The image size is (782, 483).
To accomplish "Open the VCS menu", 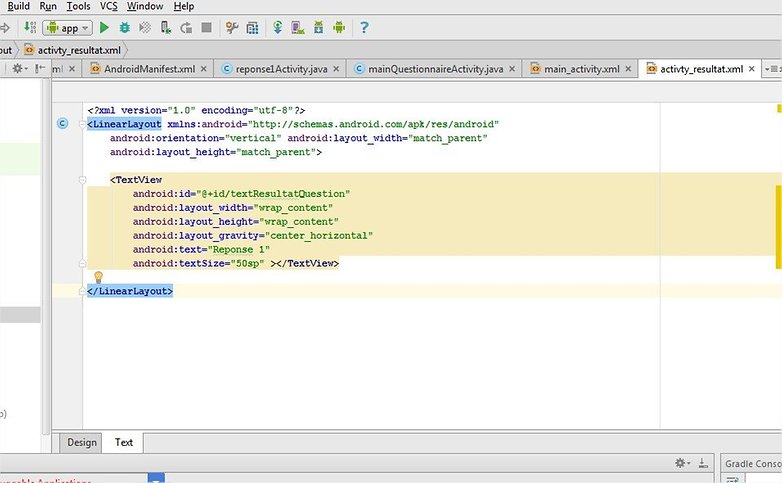I will pyautogui.click(x=109, y=6).
